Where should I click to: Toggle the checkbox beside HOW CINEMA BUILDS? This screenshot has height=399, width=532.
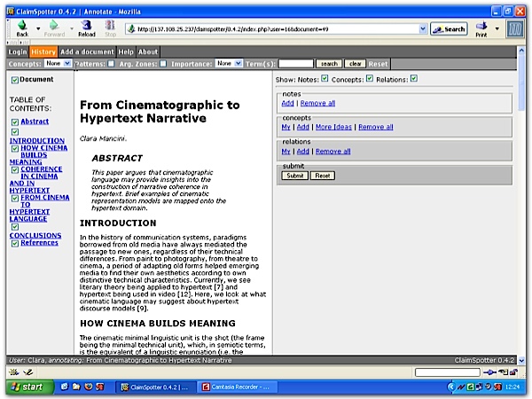[x=15, y=148]
